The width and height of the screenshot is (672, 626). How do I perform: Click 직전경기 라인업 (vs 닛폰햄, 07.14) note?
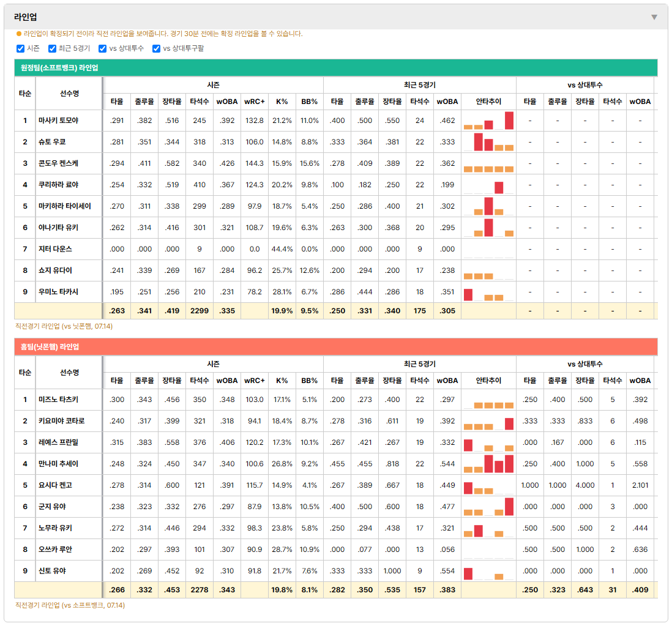coord(64,326)
